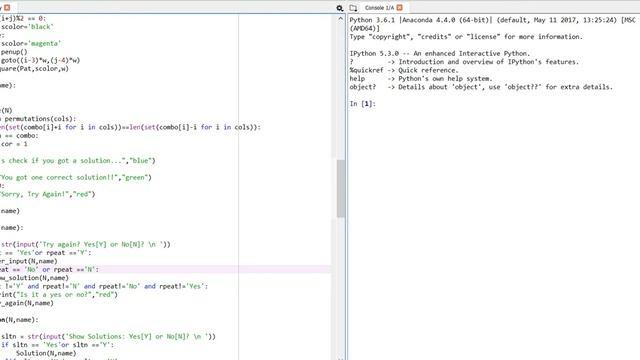Image resolution: width=640 pixels, height=360 pixels.
Task: Switch to the Console 1/A tab
Action: [x=379, y=8]
